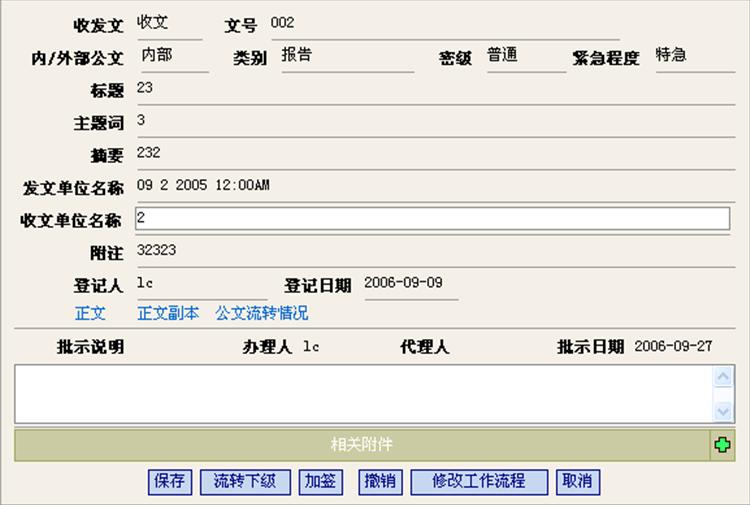The width and height of the screenshot is (750, 505).
Task: View 公文流转情况 link
Action: click(262, 313)
